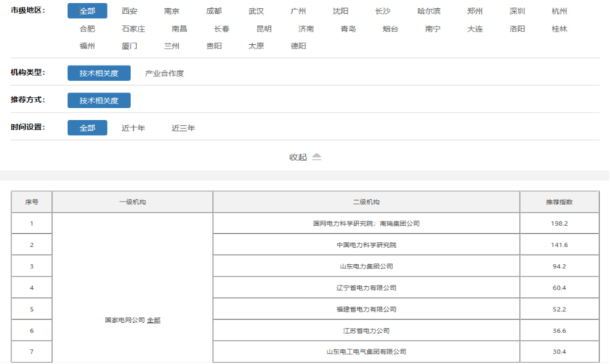Collapse the filter panel with 收起 arrow
610x364 pixels.
coord(305,157)
